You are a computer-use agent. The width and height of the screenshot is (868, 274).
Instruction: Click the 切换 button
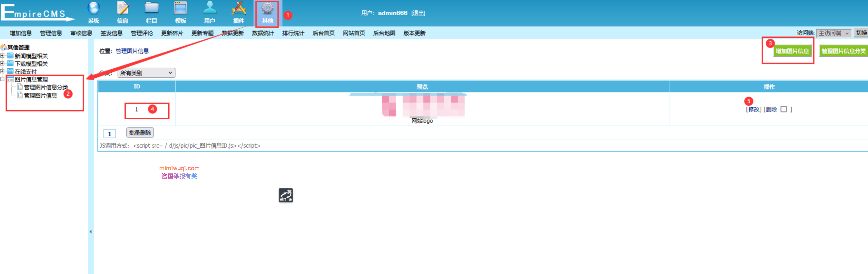(x=861, y=33)
